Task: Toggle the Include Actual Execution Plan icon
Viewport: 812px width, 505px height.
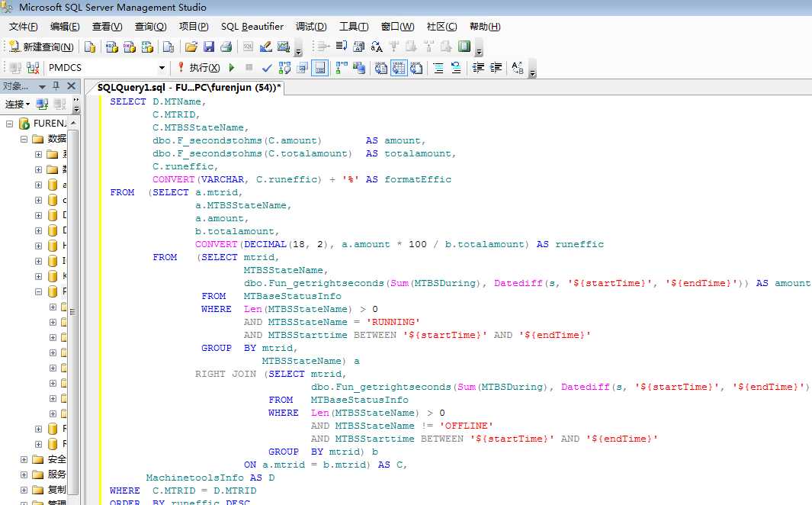Action: 342,67
